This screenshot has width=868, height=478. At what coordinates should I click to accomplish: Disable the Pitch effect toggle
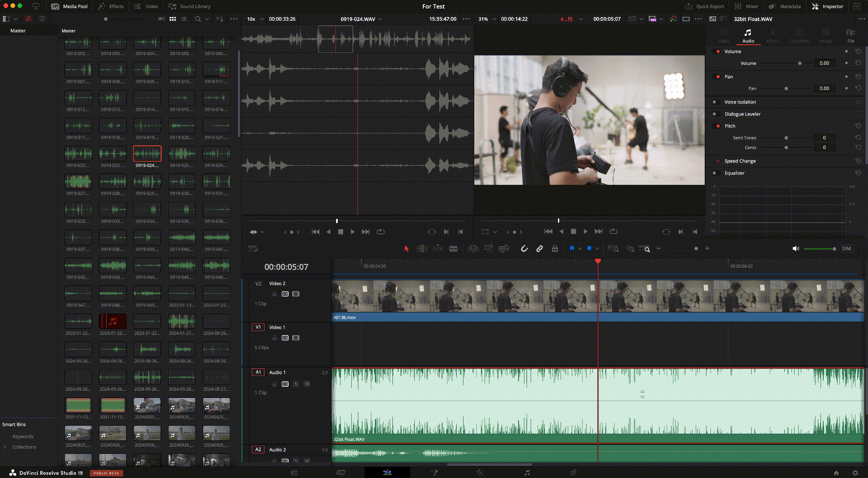(x=718, y=126)
